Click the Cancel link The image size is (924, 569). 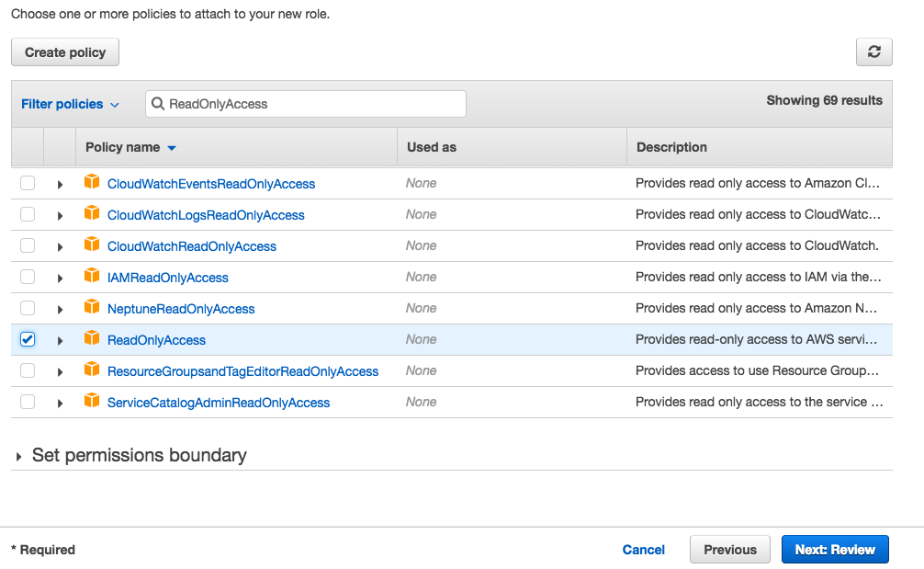pos(643,550)
